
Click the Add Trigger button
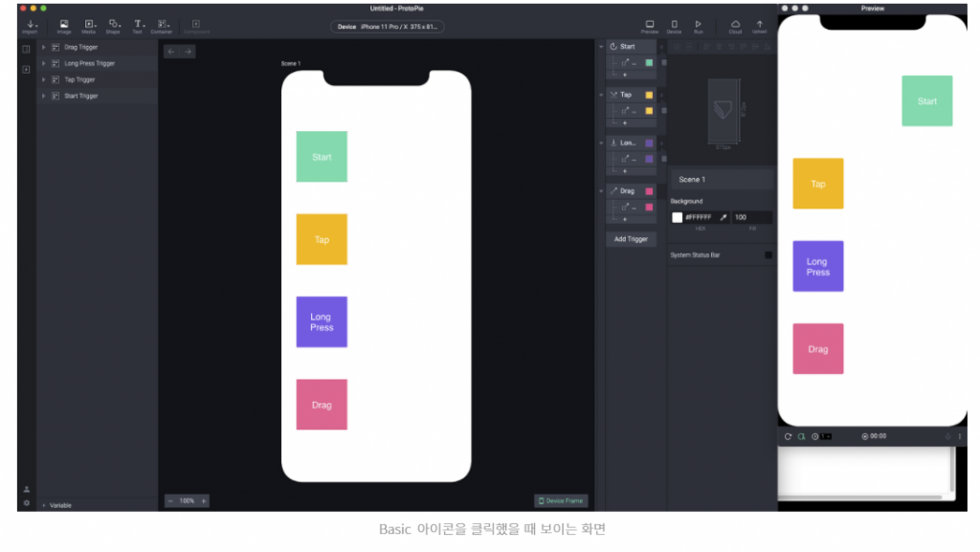(631, 239)
